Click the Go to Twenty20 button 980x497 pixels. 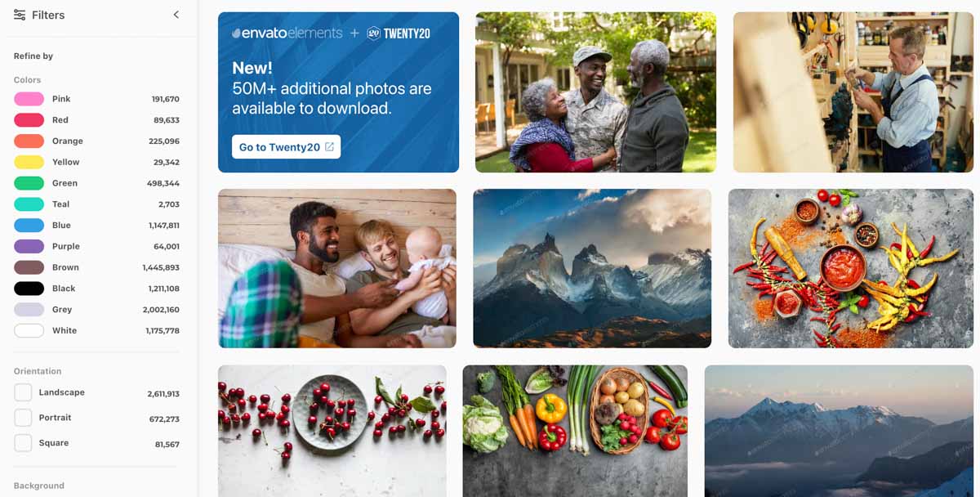click(x=286, y=147)
